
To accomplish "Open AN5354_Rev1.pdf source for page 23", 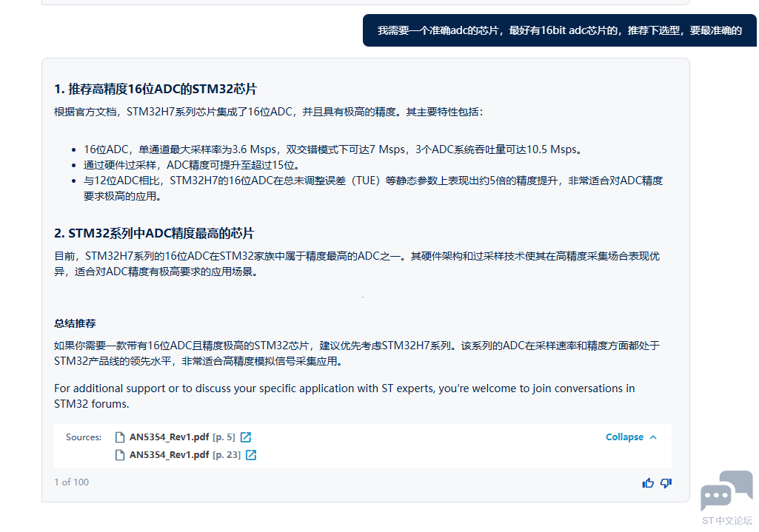I will pos(169,455).
